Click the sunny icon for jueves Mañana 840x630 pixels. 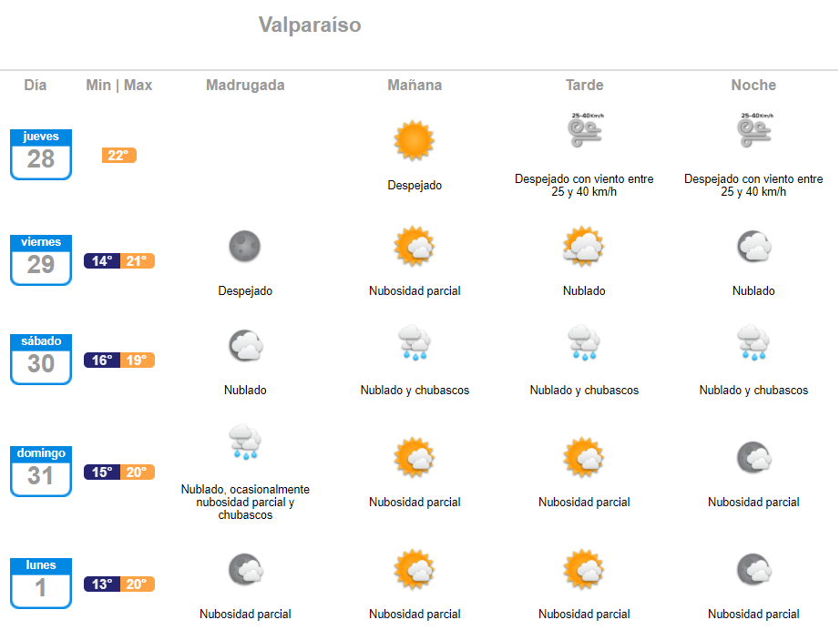pyautogui.click(x=415, y=140)
